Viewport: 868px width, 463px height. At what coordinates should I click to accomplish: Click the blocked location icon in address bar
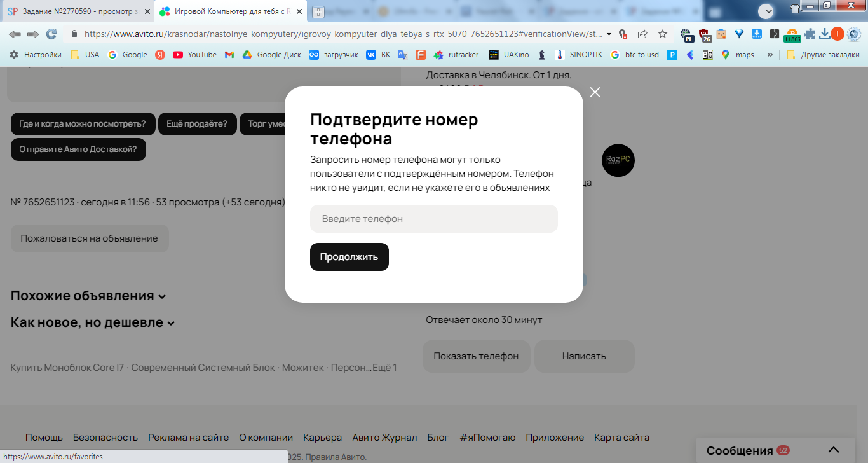point(623,34)
